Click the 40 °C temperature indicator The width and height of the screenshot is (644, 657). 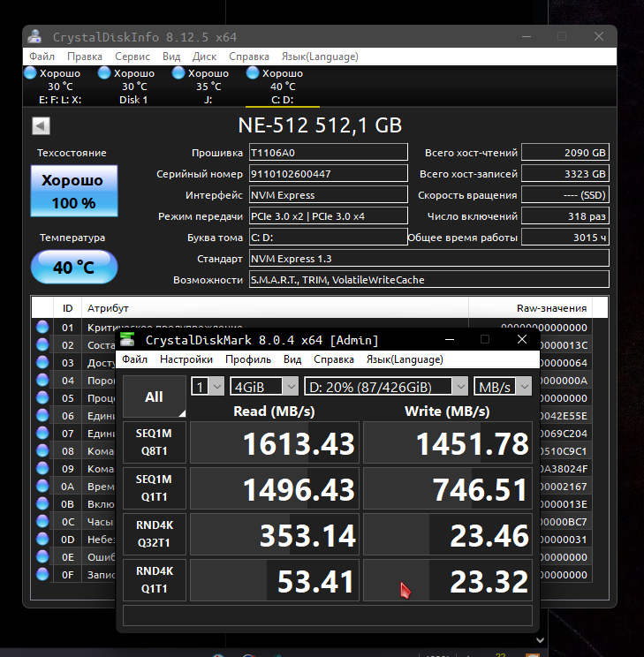(x=74, y=267)
